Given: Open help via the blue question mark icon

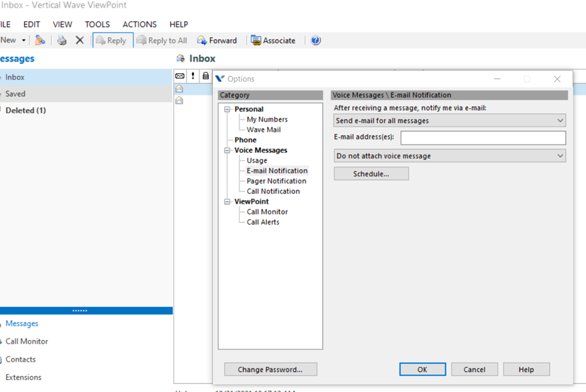Looking at the screenshot, I should pyautogui.click(x=316, y=40).
